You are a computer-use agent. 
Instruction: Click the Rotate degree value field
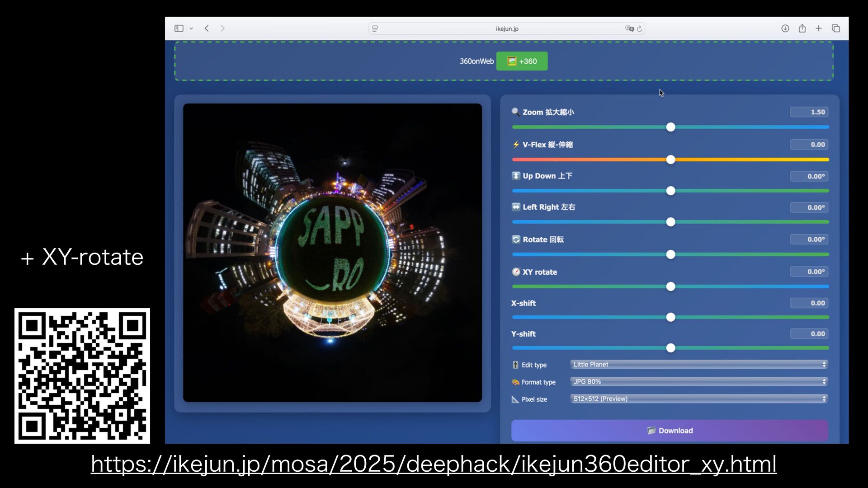[x=809, y=239]
